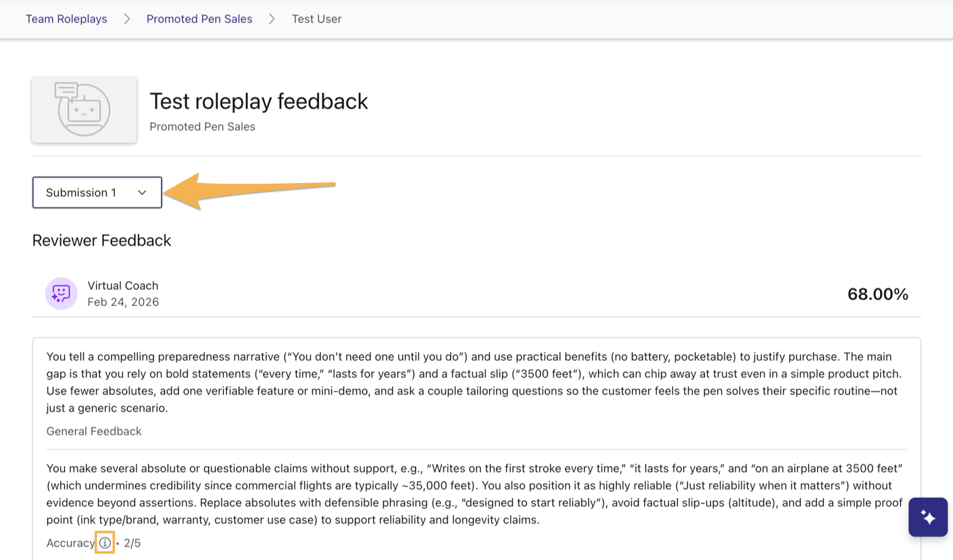
Task: Click the 68.00% overall score
Action: point(877,294)
